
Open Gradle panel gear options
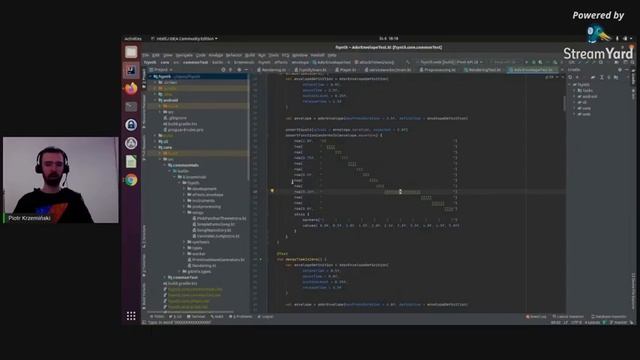620,70
